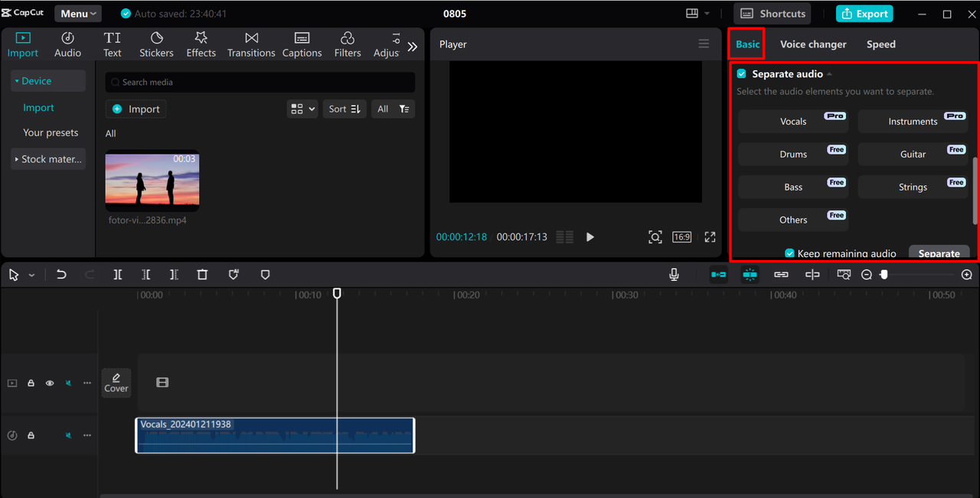Click the player fullscreen icon
This screenshot has width=980, height=498.
(710, 237)
